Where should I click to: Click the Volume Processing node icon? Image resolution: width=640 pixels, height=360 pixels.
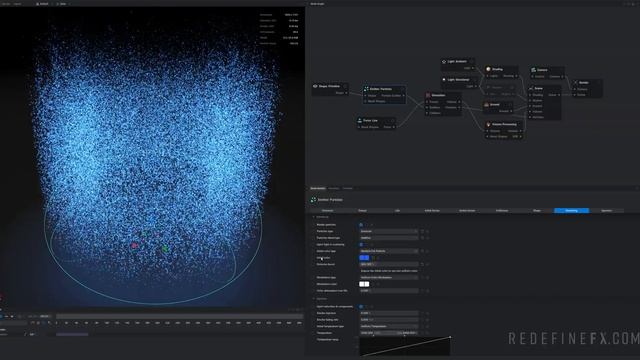[488, 124]
